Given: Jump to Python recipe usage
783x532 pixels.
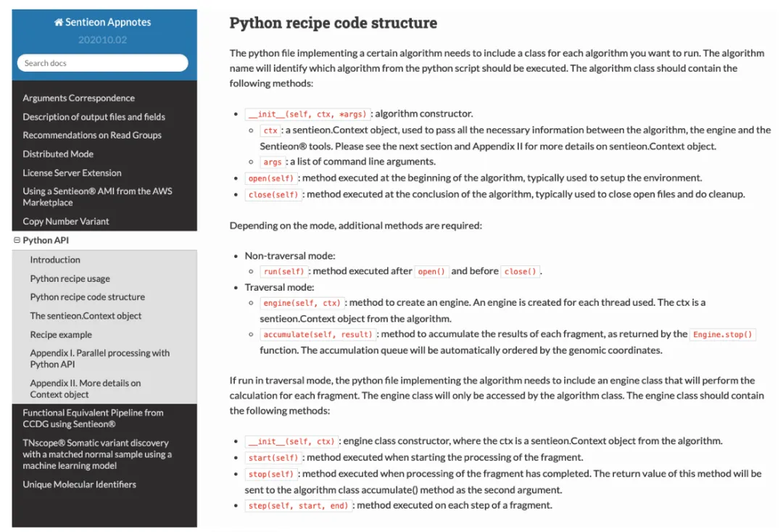Looking at the screenshot, I should (70, 278).
